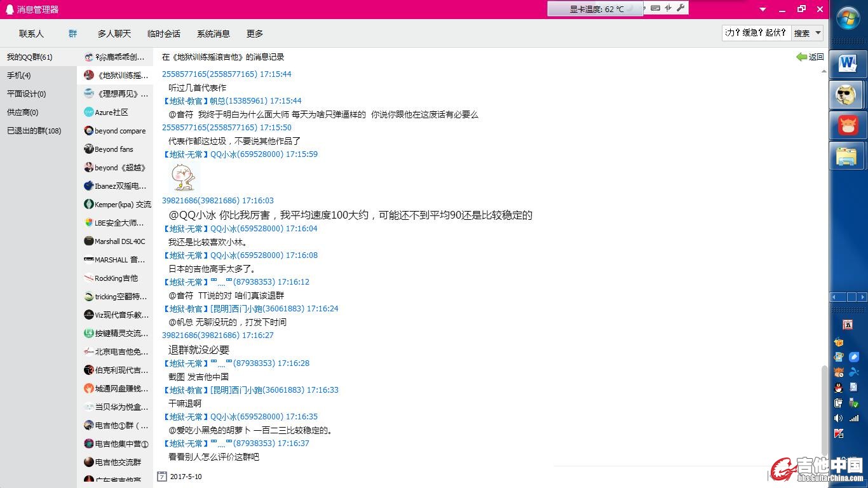Click the keyboard icon in title bar

pos(655,8)
